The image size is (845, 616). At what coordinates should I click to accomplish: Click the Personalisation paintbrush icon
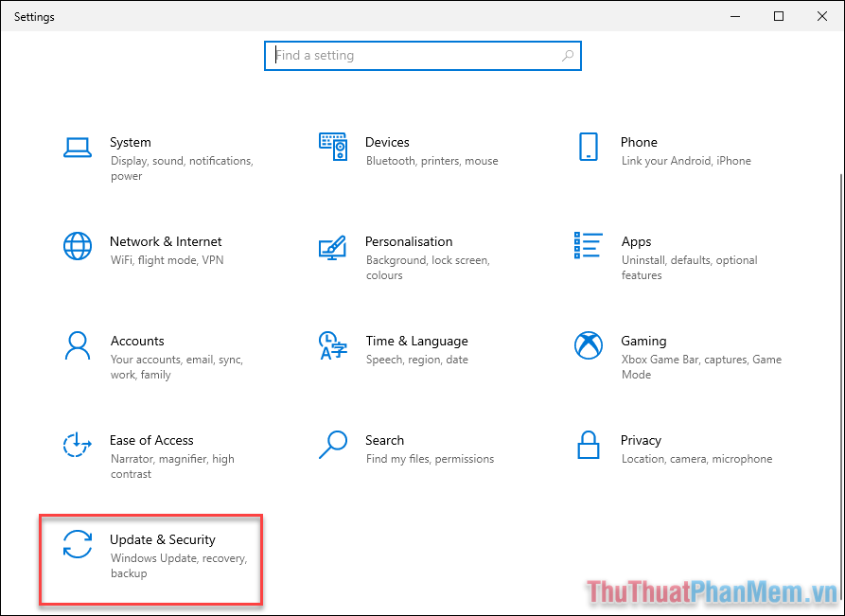pos(333,248)
